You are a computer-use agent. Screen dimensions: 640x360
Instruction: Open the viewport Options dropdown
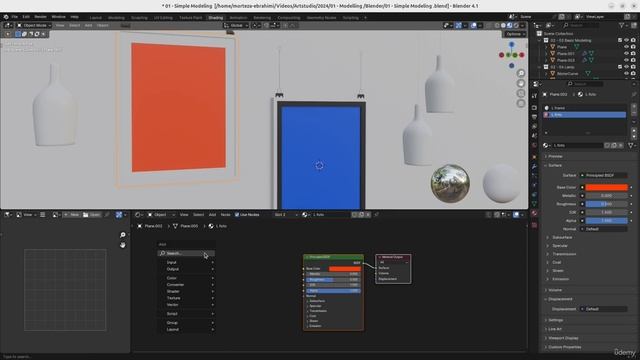tap(515, 34)
